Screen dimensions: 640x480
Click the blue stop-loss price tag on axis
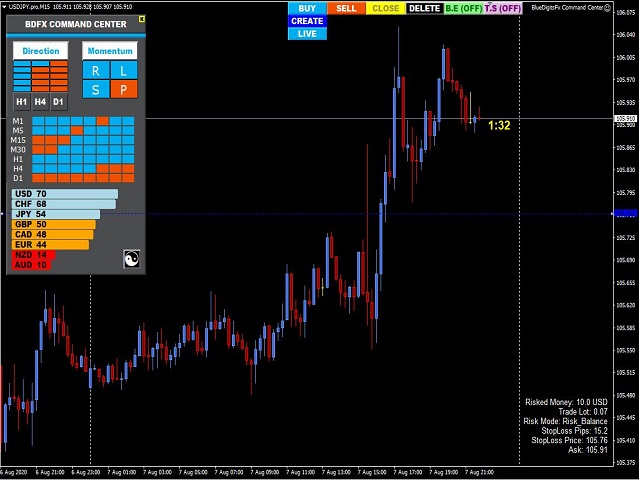coord(626,213)
